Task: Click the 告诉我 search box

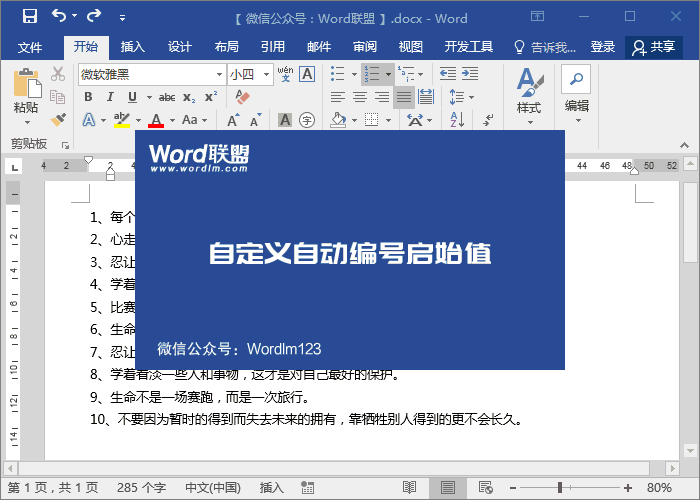Action: 546,47
